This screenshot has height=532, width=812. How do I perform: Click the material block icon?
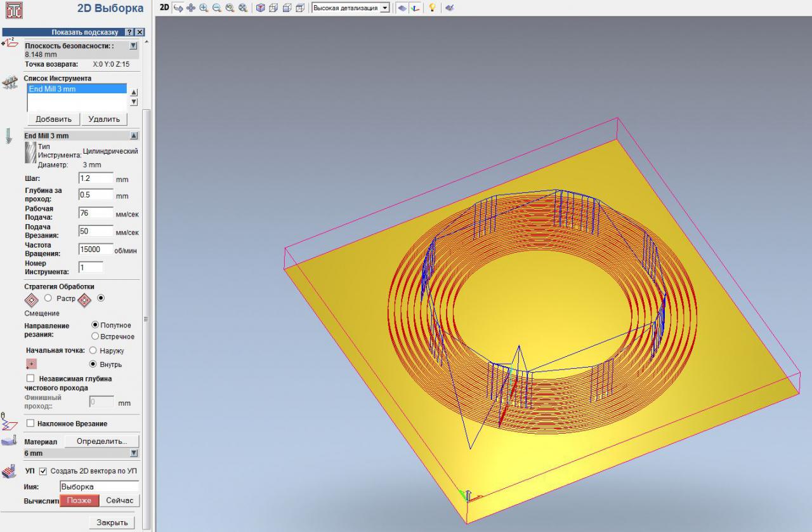tap(10, 440)
